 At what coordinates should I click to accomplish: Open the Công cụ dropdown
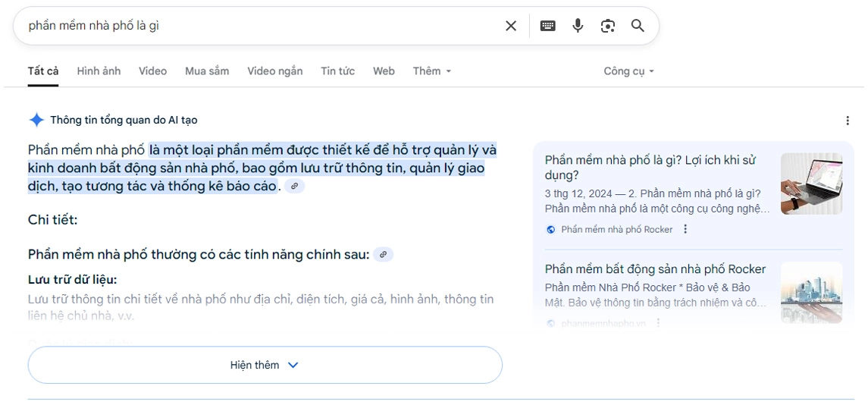click(x=629, y=71)
